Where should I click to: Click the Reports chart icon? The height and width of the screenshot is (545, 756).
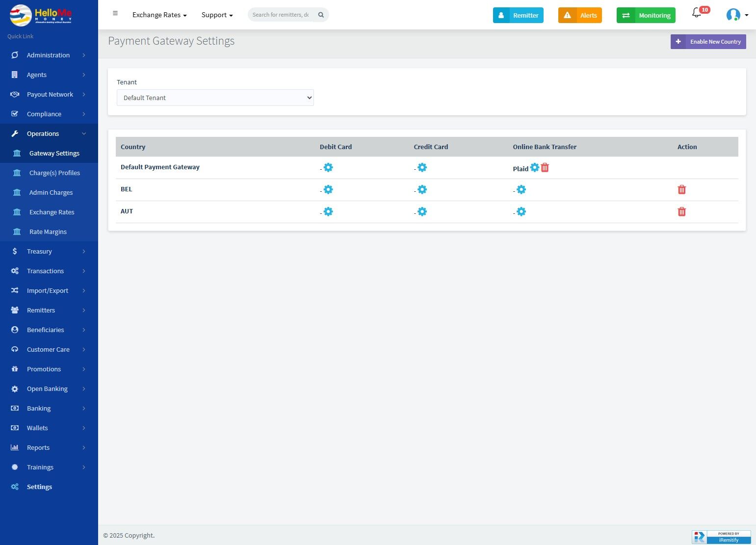(15, 447)
